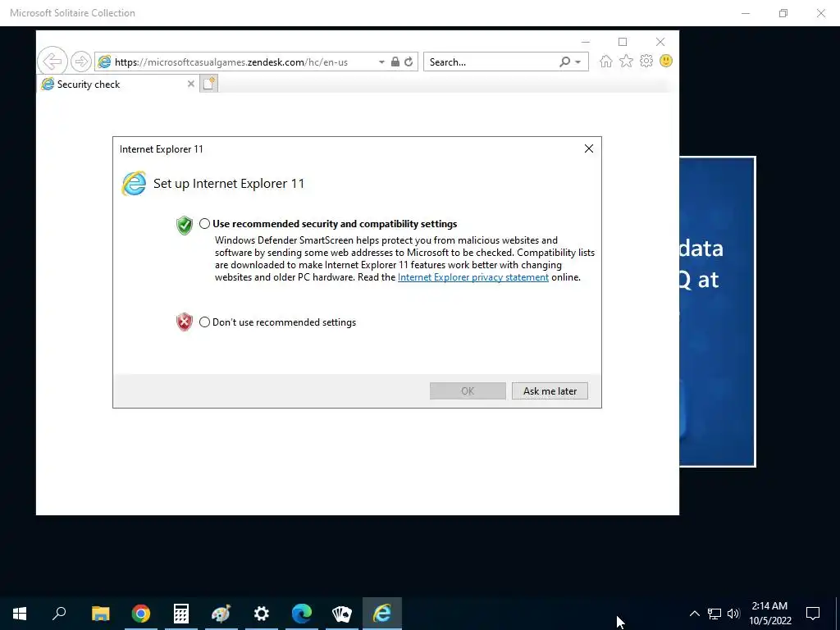This screenshot has width=840, height=630.
Task: Select Don't use recommended settings option
Action: [x=204, y=322]
